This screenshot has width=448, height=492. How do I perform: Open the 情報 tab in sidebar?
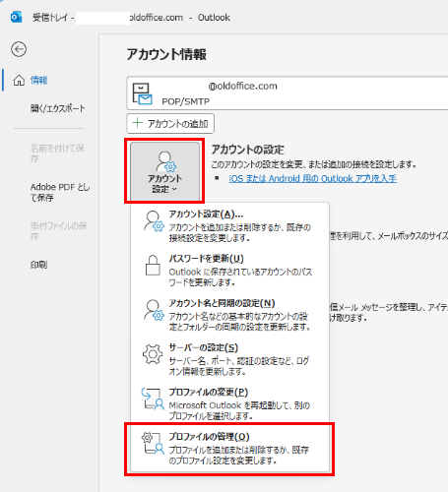38,80
